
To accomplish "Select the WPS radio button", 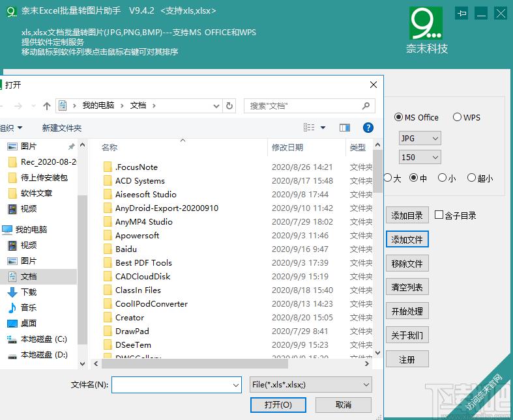I will 457,117.
